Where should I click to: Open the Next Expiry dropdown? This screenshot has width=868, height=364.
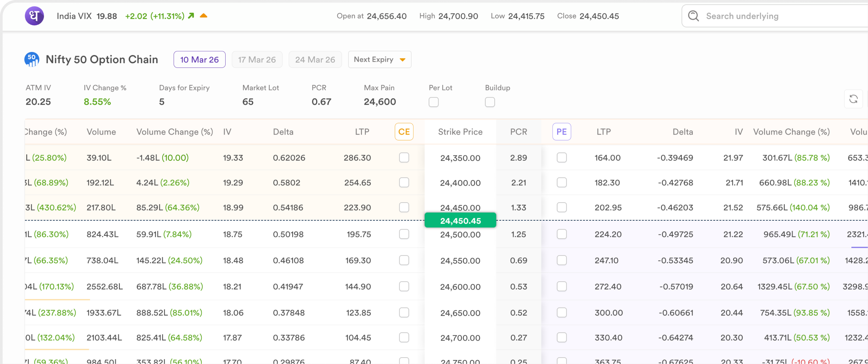click(374, 60)
